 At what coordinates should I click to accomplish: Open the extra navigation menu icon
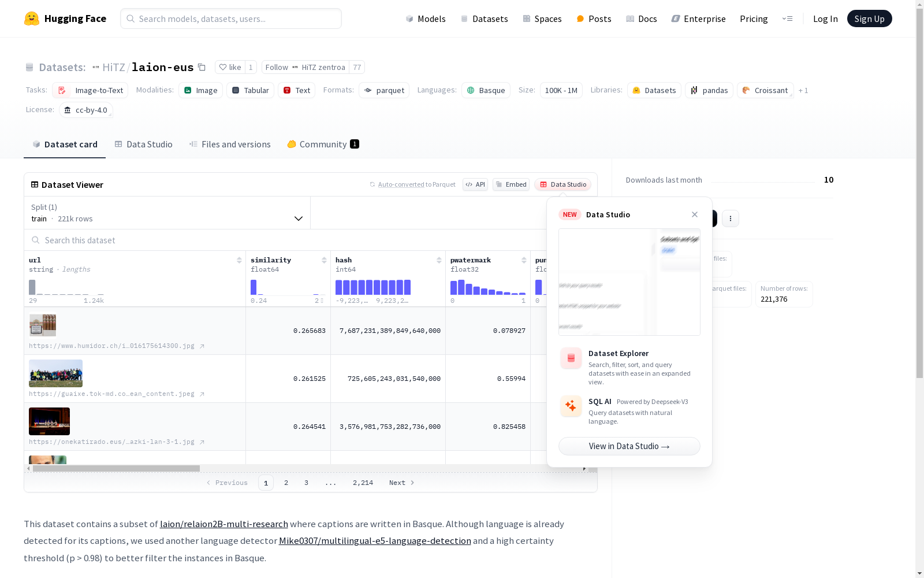(x=787, y=18)
